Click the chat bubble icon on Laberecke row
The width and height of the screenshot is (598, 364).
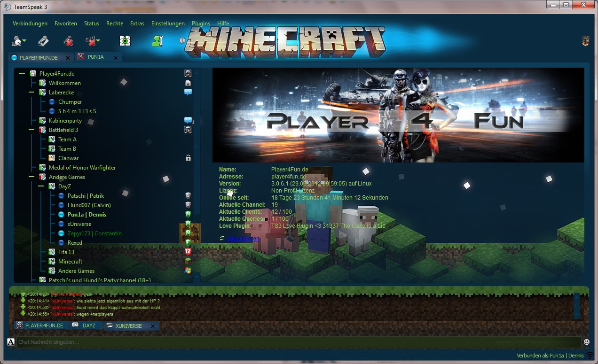[x=188, y=93]
